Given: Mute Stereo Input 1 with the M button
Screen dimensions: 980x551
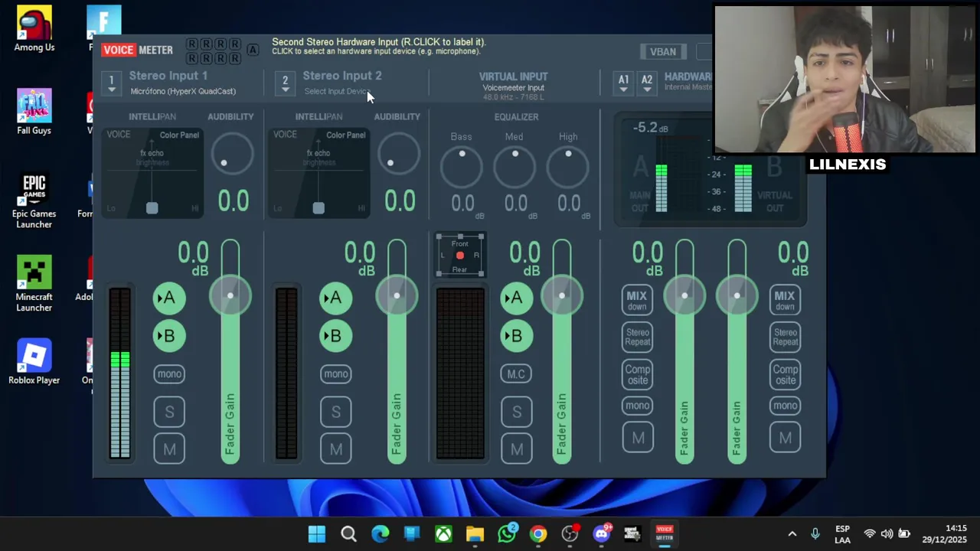Looking at the screenshot, I should coord(169,449).
